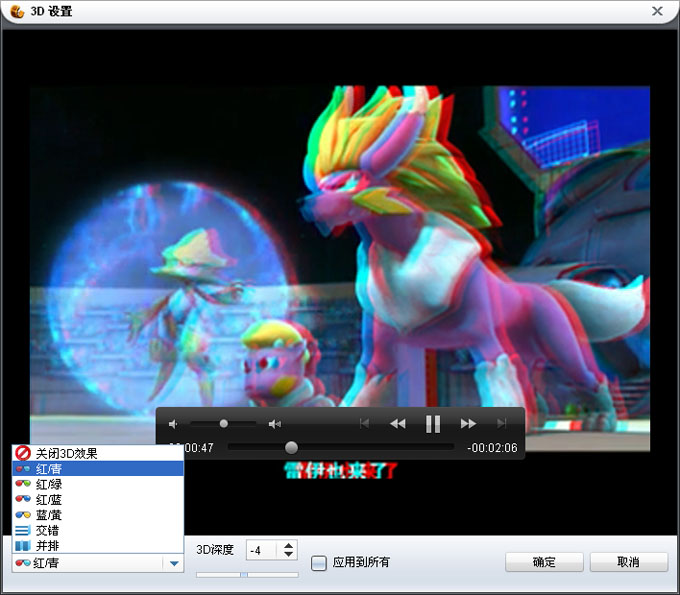
Task: Click the blue/yellow glasses icon
Action: [x=23, y=515]
